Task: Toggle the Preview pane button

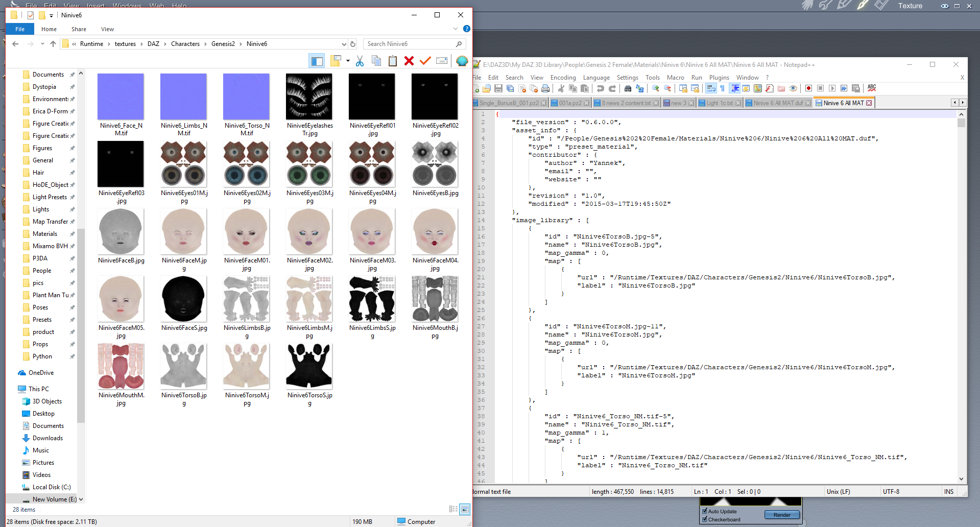Action: click(x=317, y=61)
